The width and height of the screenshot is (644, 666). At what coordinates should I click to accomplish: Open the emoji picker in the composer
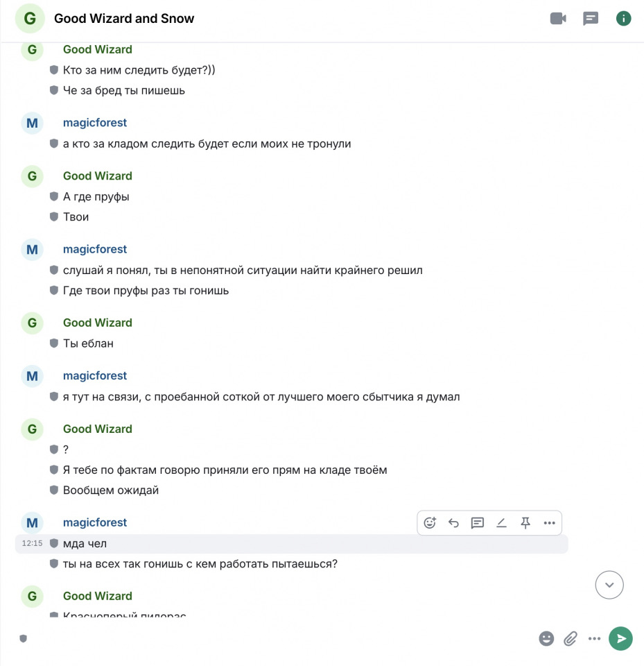point(546,638)
